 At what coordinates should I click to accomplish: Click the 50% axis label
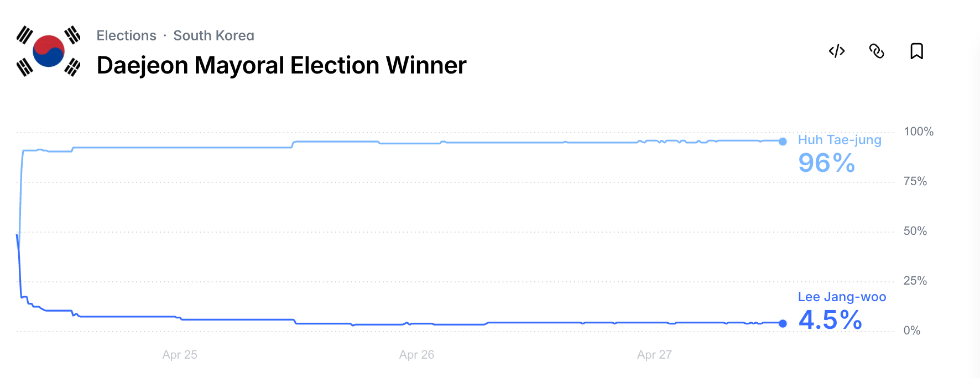click(915, 231)
